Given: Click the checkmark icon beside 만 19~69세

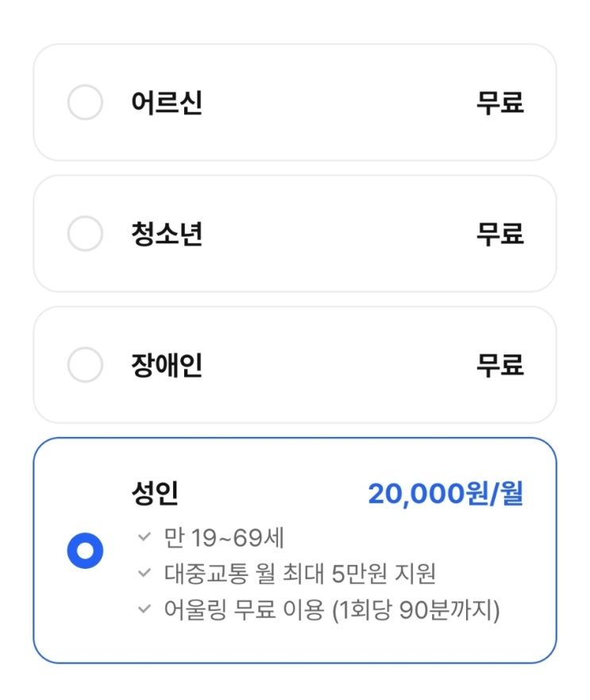Looking at the screenshot, I should [x=144, y=537].
